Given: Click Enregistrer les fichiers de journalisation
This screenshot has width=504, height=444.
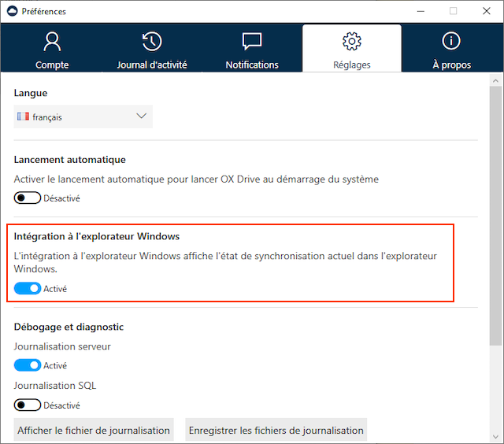Looking at the screenshot, I should pyautogui.click(x=276, y=430).
